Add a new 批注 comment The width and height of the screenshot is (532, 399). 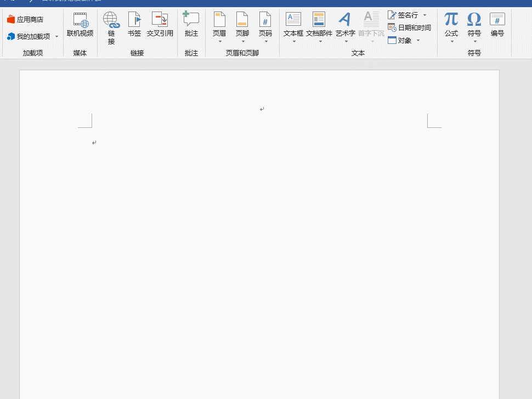(191, 25)
